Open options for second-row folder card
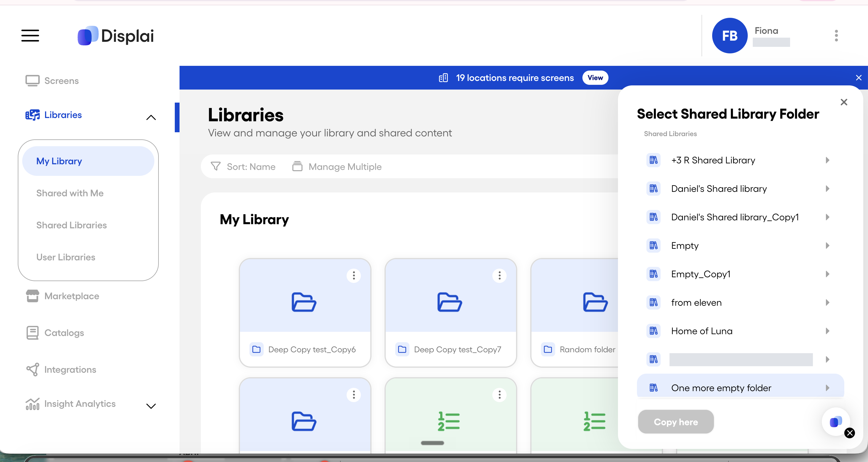 353,395
